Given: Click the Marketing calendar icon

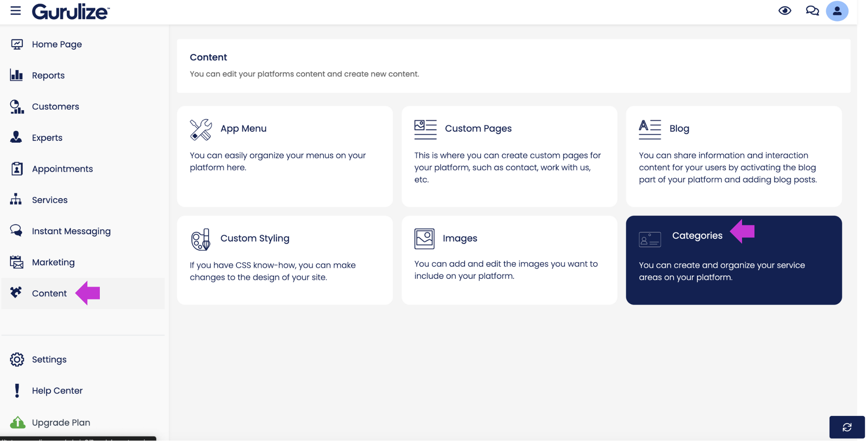Looking at the screenshot, I should click(x=17, y=262).
